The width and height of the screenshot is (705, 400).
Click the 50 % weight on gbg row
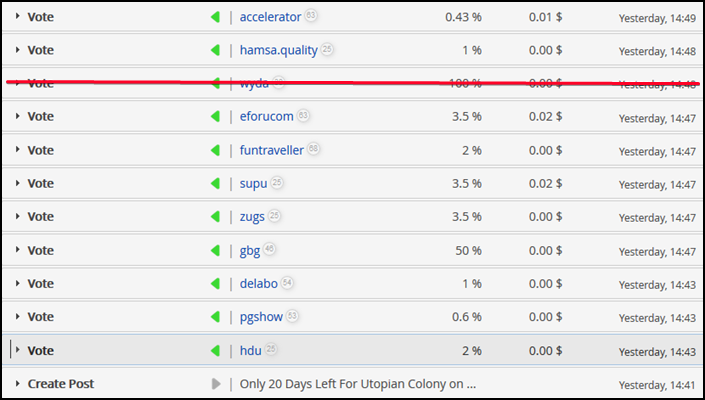pos(466,250)
